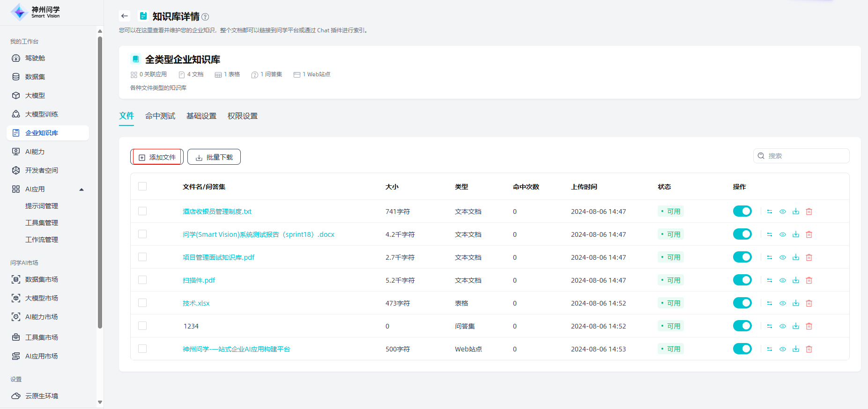Viewport: 868px width, 409px height.
Task: Delete the 神州问学 Web站点 entry
Action: point(809,349)
